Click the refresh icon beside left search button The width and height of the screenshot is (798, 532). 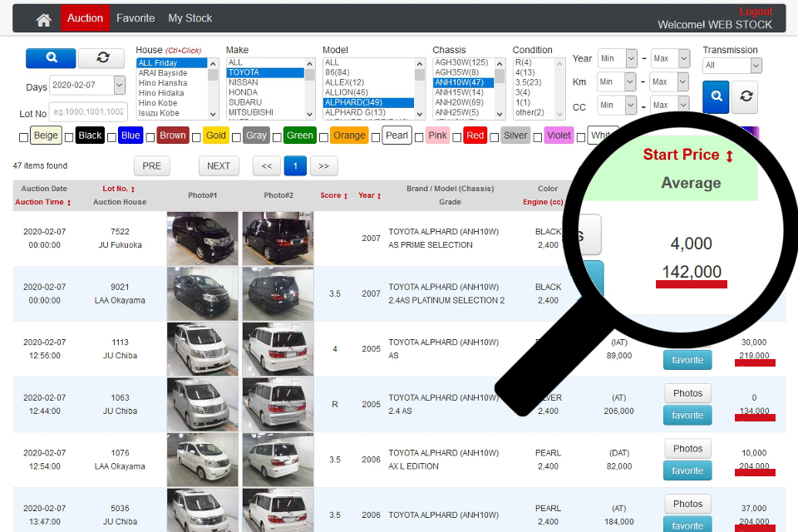[101, 57]
